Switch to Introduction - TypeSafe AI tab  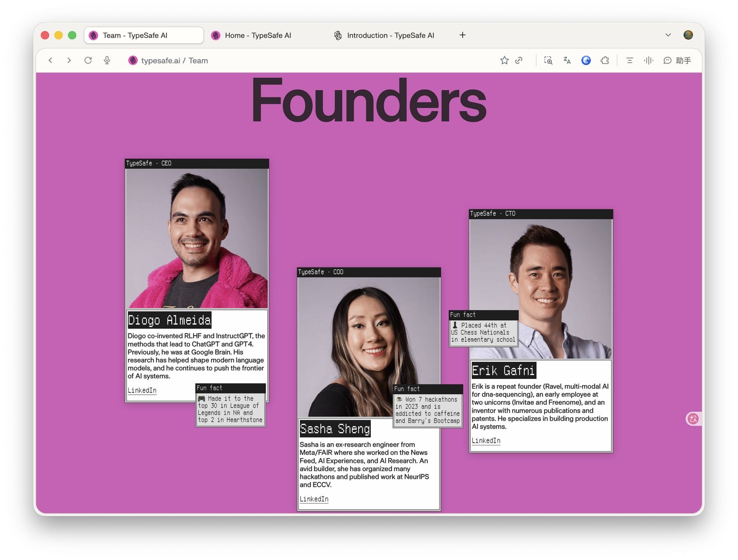tap(384, 35)
